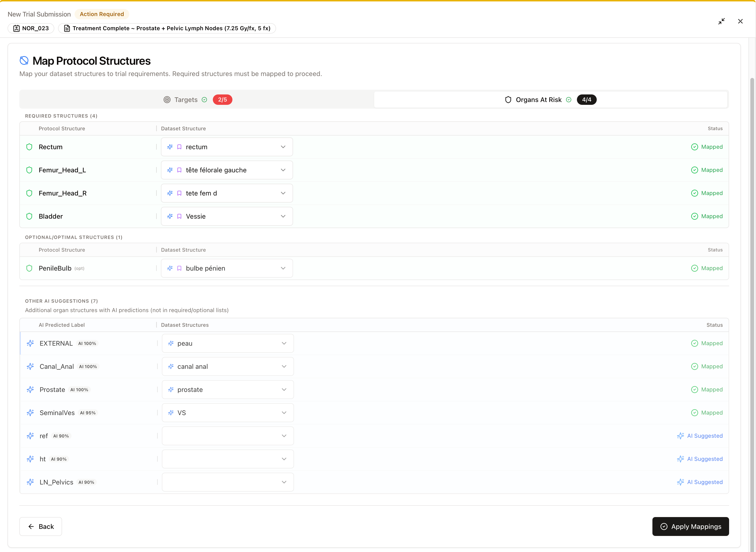
Task: Close the New Trial Submission dialog
Action: (740, 21)
